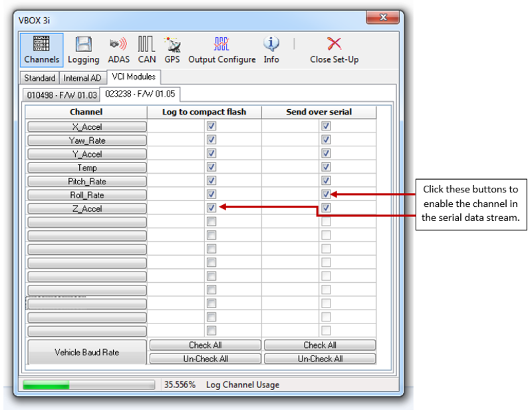
Task: Close the VBOX 3i window
Action: 383,17
